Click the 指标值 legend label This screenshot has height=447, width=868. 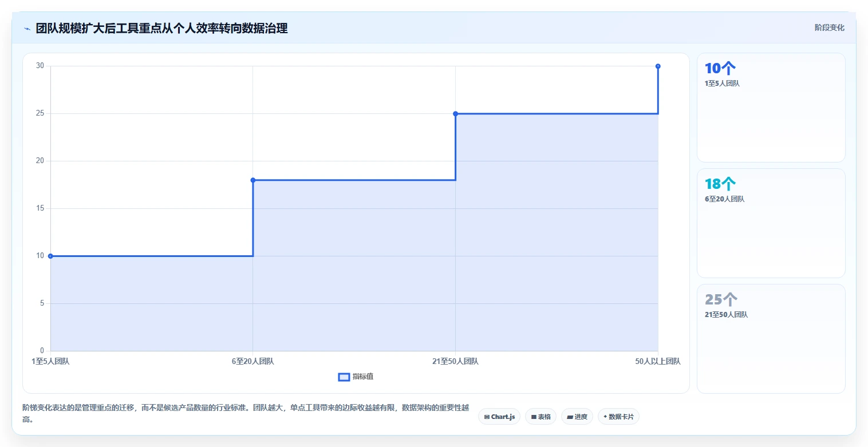click(x=363, y=377)
